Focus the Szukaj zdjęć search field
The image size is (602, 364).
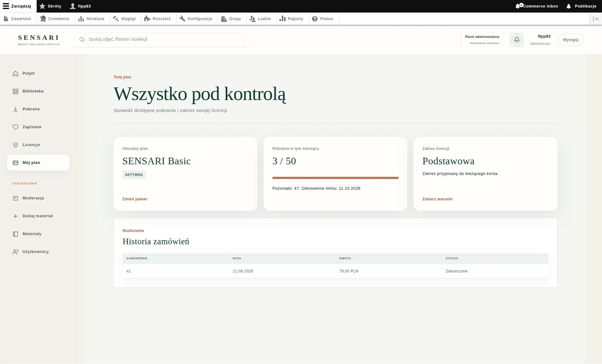tap(166, 39)
